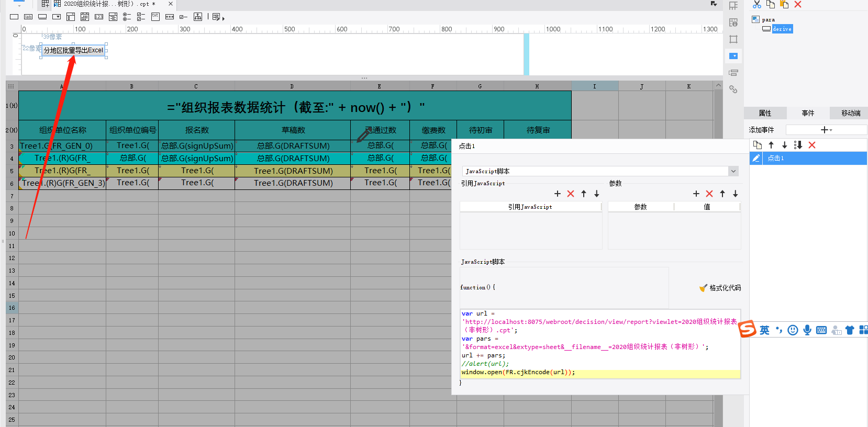Click the paste icon in widget tree toolbar
This screenshot has height=427, width=868.
click(x=784, y=4)
